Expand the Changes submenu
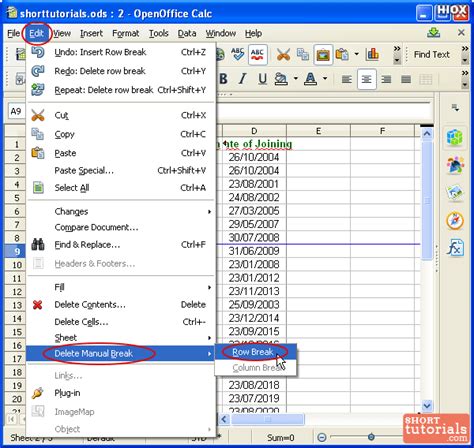This screenshot has width=474, height=448. 120,211
